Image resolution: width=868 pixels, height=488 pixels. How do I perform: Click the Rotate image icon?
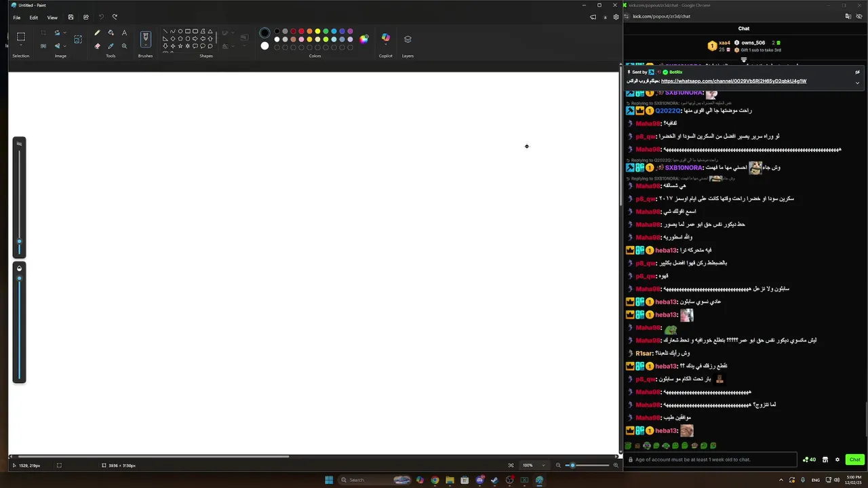pos(57,33)
